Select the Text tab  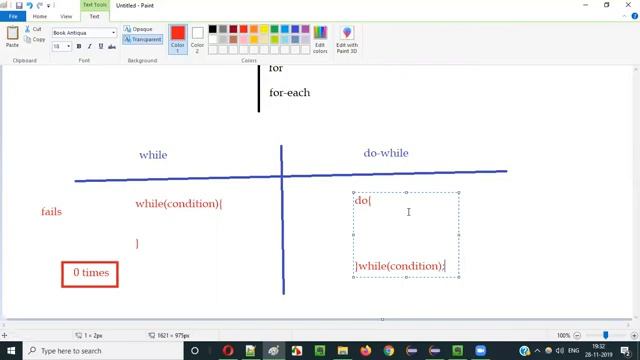94,16
